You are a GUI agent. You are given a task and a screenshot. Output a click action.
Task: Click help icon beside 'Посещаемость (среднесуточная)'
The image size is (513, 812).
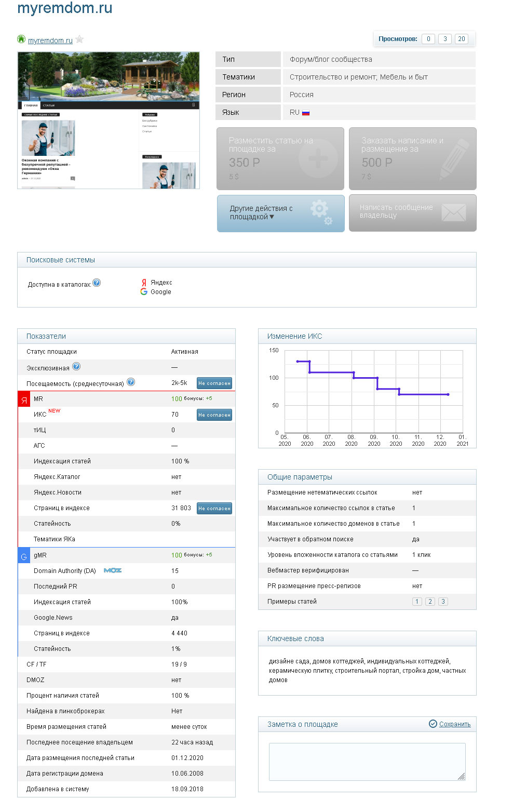(131, 382)
